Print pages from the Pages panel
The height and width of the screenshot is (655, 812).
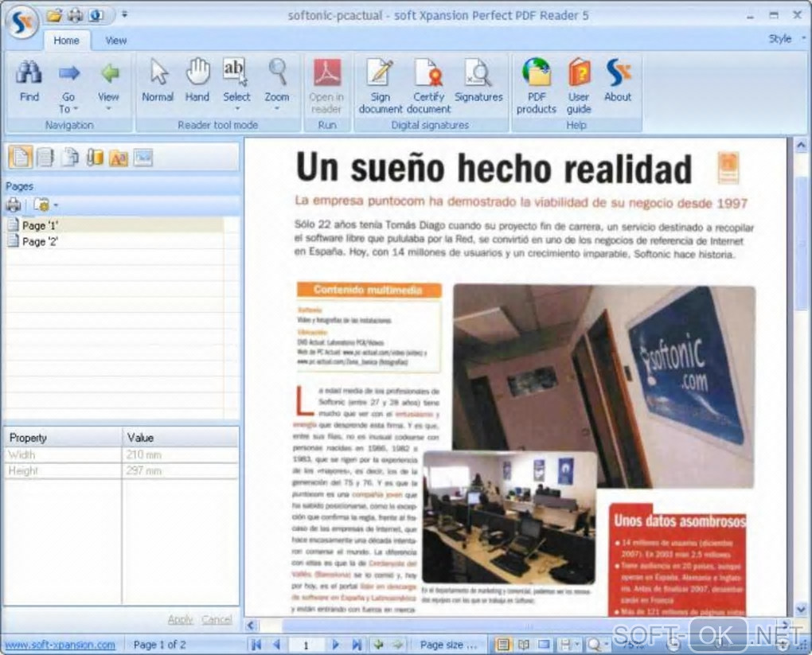tap(14, 205)
